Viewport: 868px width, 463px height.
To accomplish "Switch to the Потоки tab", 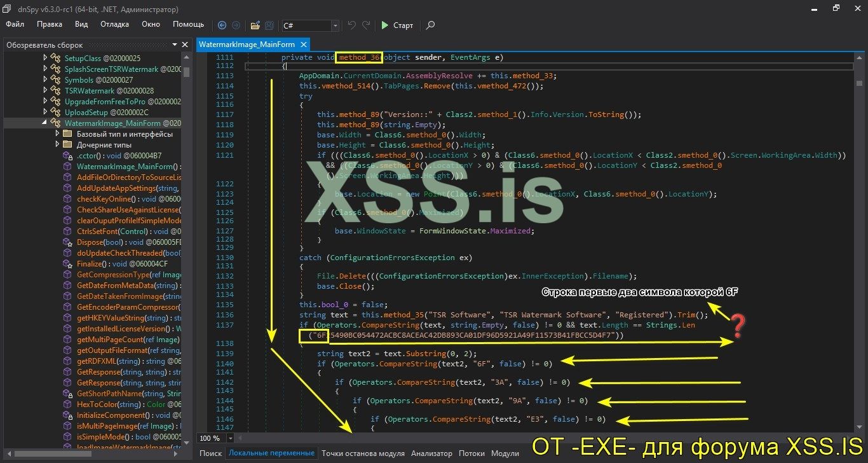I will [471, 453].
